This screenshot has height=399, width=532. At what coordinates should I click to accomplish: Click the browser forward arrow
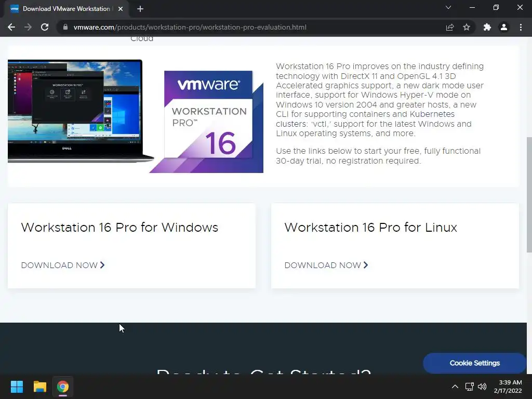pos(28,27)
